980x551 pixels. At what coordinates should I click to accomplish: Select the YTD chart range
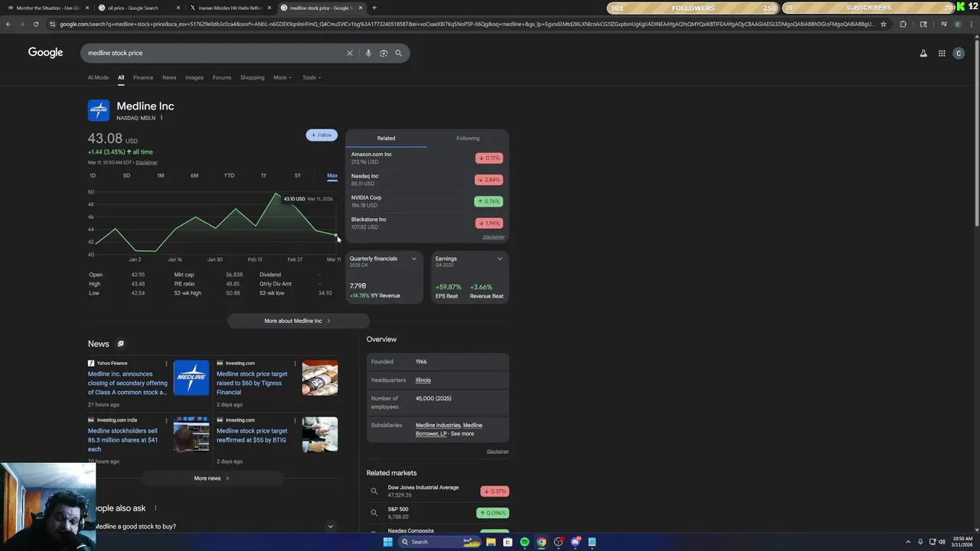pyautogui.click(x=229, y=175)
